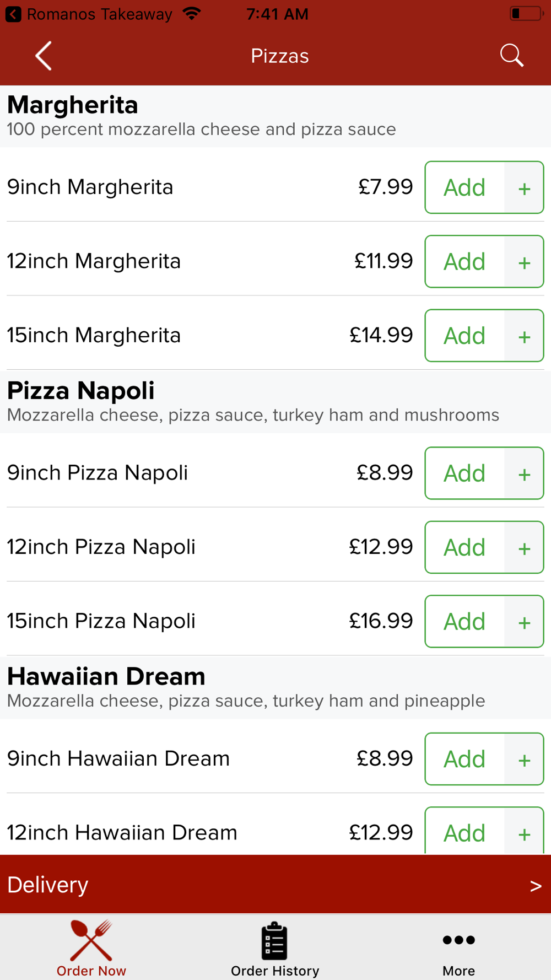Tap plus icon for 12inch Pizza Napoli
The image size is (551, 980).
click(524, 548)
